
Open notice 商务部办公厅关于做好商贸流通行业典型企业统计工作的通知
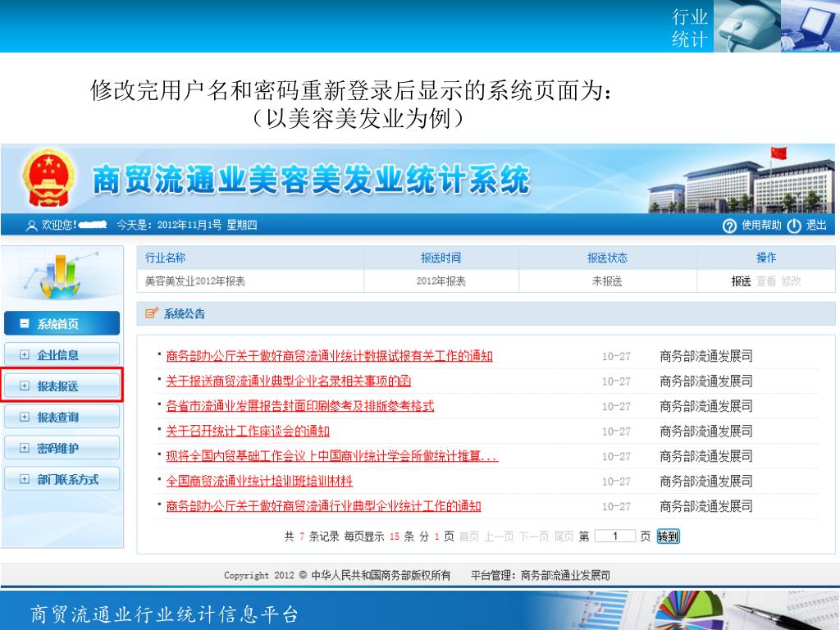tap(323, 506)
